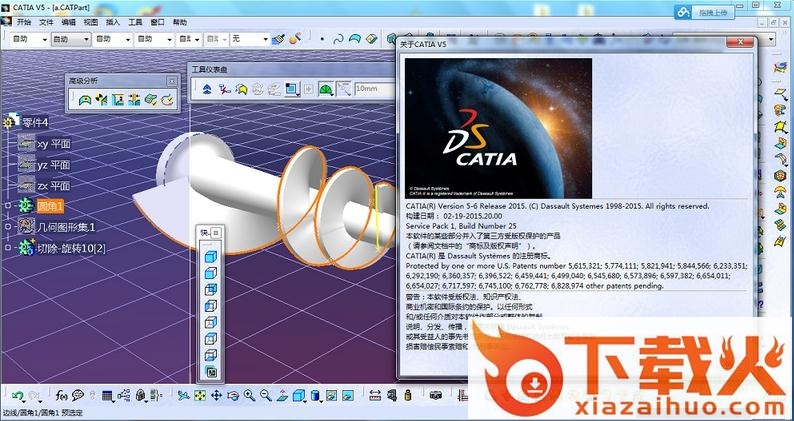The height and width of the screenshot is (421, 794).
Task: Click the padlock icon
Action: [x=141, y=396]
